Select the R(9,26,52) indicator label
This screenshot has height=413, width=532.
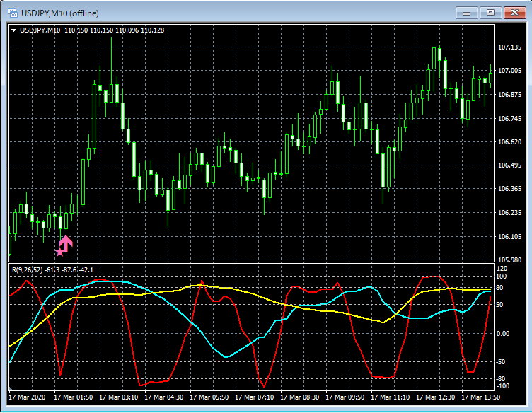click(x=27, y=270)
